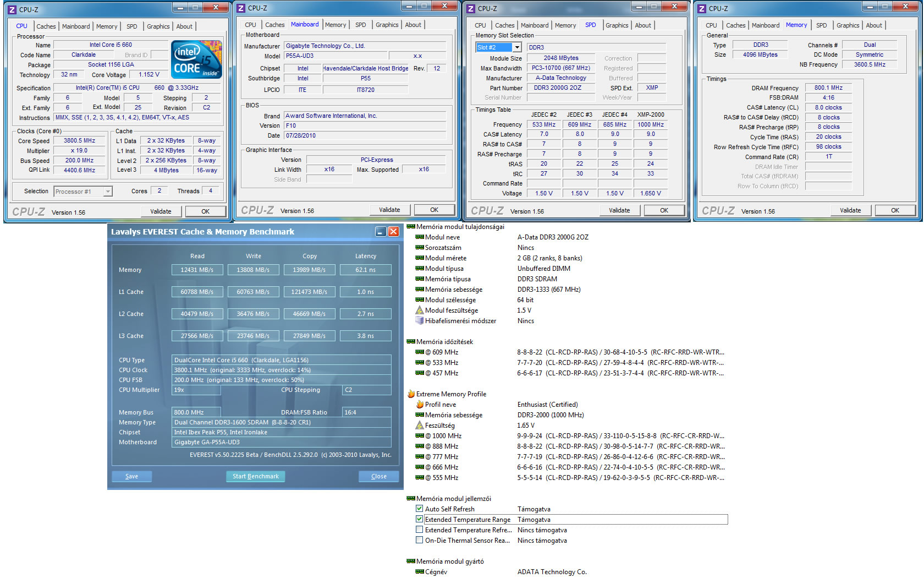This screenshot has height=578, width=924.
Task: Open the Graphics tab in CPU-Z Mainboard window
Action: pyautogui.click(x=387, y=25)
